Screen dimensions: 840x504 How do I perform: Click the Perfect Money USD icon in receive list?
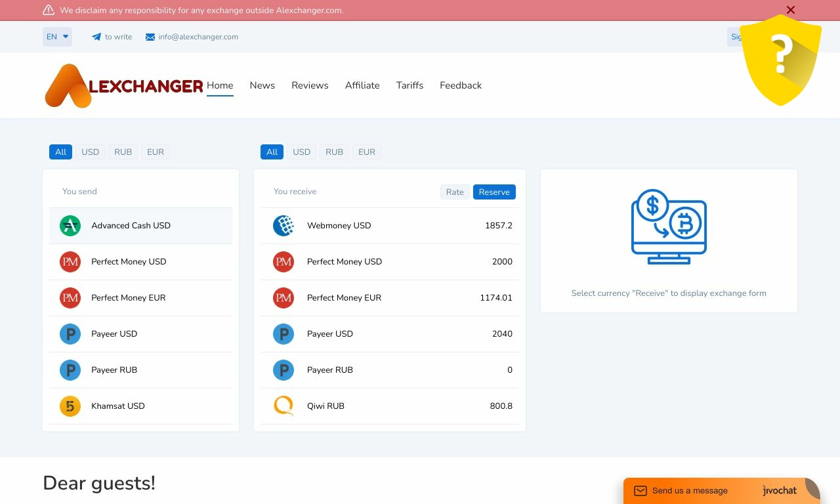tap(283, 262)
